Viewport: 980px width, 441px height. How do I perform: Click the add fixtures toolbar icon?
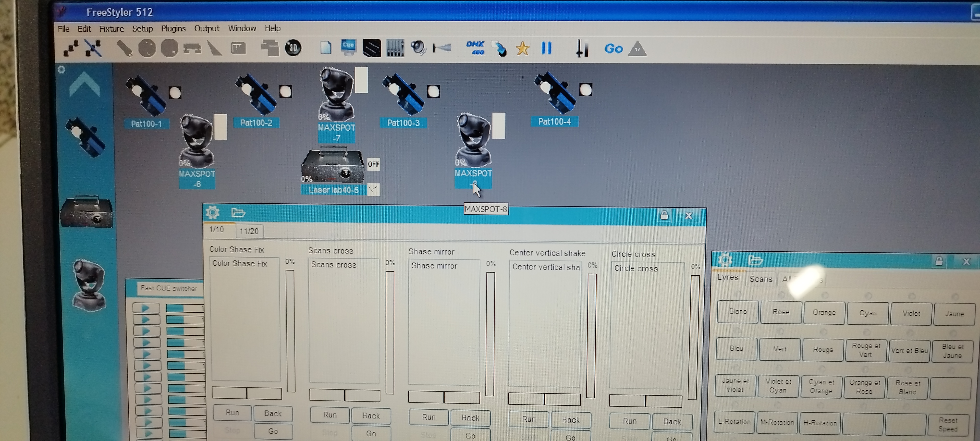[x=71, y=49]
